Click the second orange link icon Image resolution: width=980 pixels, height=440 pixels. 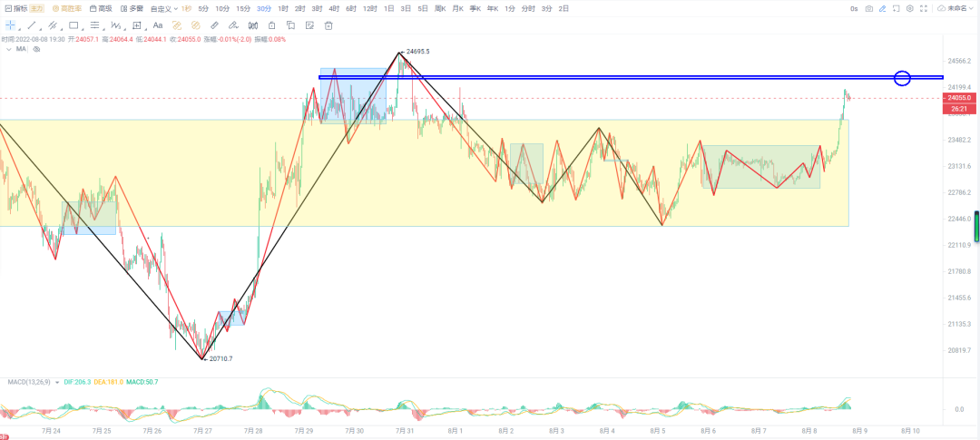point(195,25)
